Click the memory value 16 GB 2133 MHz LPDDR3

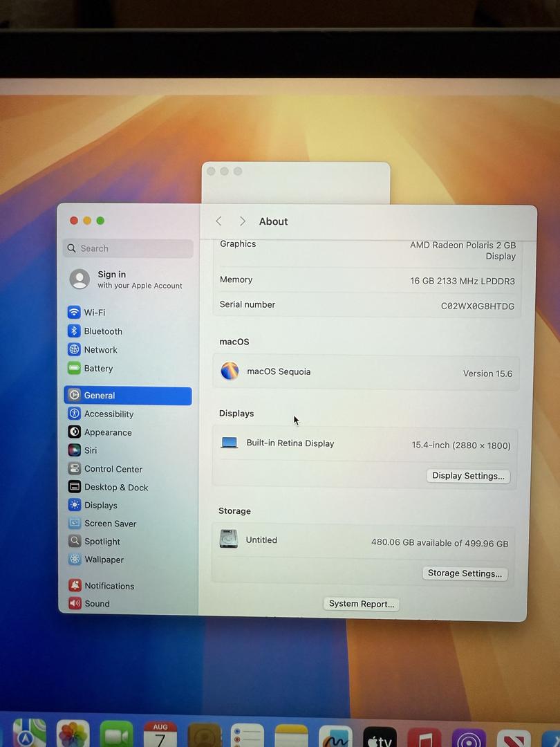[x=463, y=281]
